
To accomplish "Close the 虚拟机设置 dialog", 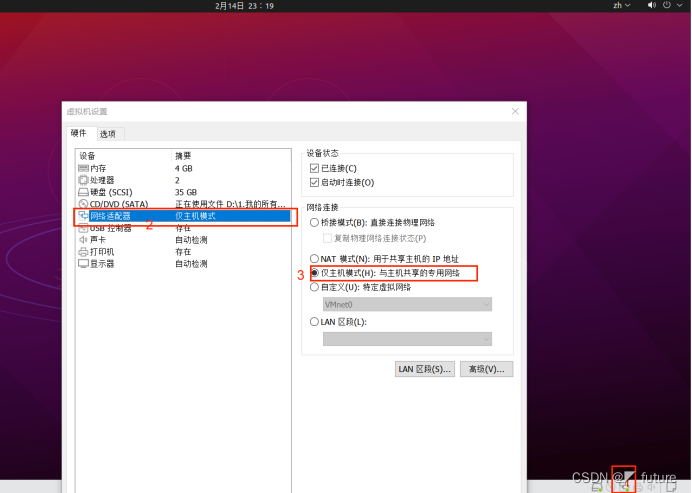I will pyautogui.click(x=515, y=111).
